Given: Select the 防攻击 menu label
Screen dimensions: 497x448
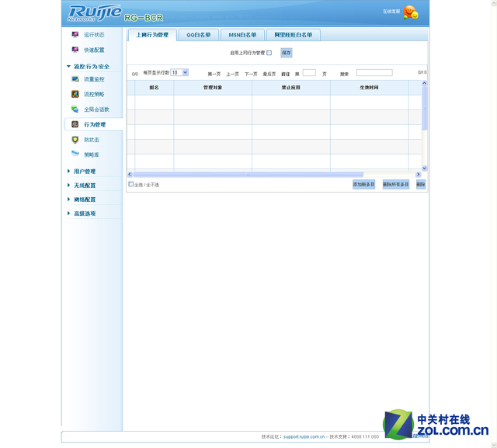Looking at the screenshot, I should (92, 140).
